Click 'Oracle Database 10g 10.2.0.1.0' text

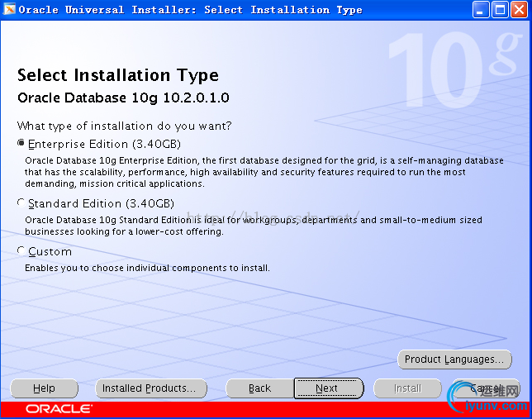[123, 98]
